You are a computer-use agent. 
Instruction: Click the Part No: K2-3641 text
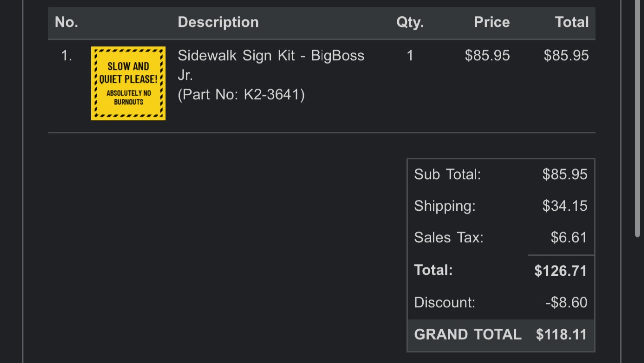[x=241, y=95]
